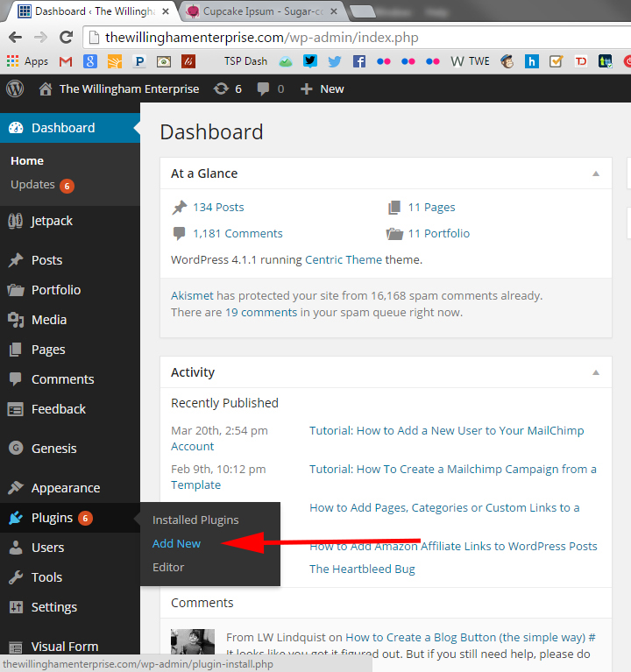
Task: Open the Plugins sidebar menu
Action: (x=70, y=518)
